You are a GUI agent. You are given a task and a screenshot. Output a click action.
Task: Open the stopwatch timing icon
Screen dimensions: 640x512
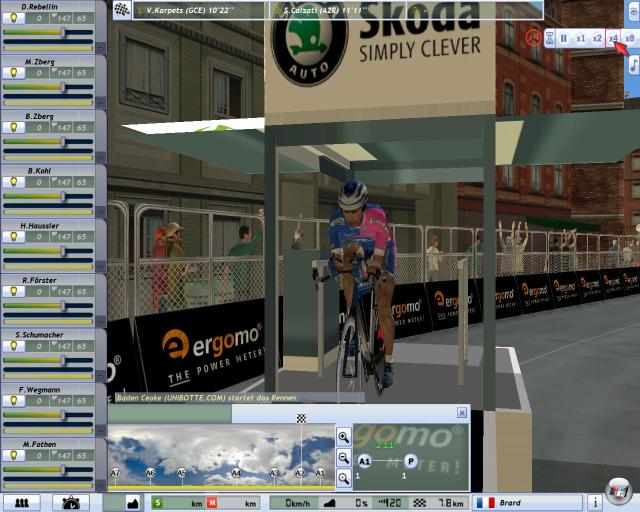coord(71,503)
